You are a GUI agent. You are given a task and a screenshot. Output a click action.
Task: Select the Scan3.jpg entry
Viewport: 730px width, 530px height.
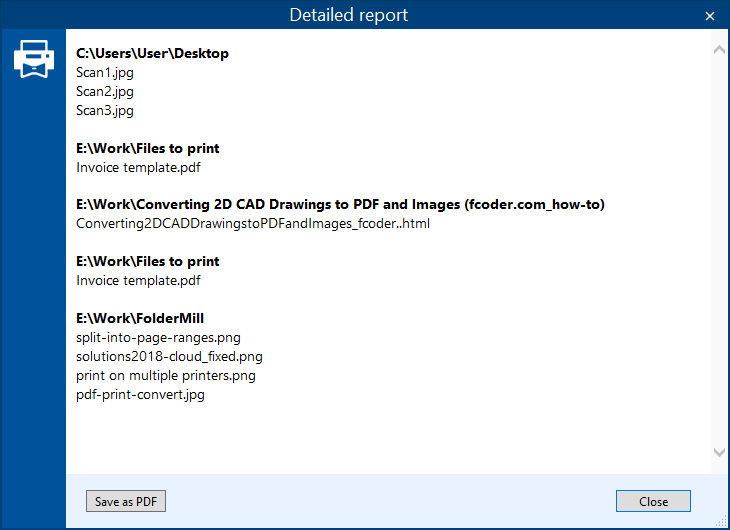(105, 110)
